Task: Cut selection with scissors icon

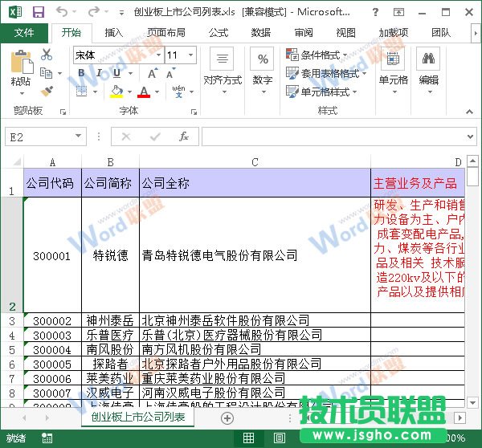Action: (47, 55)
